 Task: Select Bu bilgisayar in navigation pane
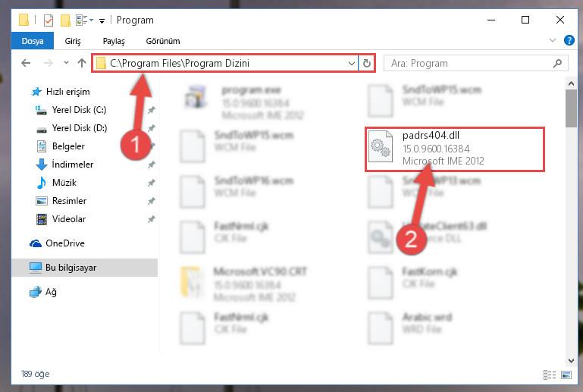tap(71, 268)
